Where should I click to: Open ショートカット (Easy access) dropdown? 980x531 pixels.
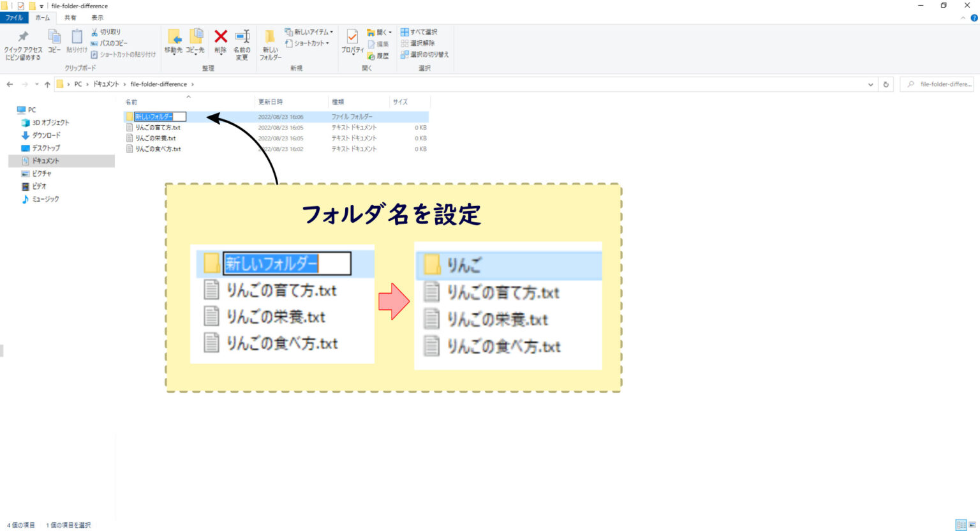[307, 43]
